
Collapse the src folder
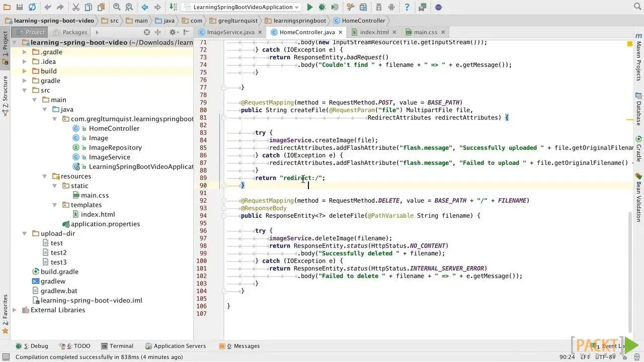pyautogui.click(x=25, y=90)
